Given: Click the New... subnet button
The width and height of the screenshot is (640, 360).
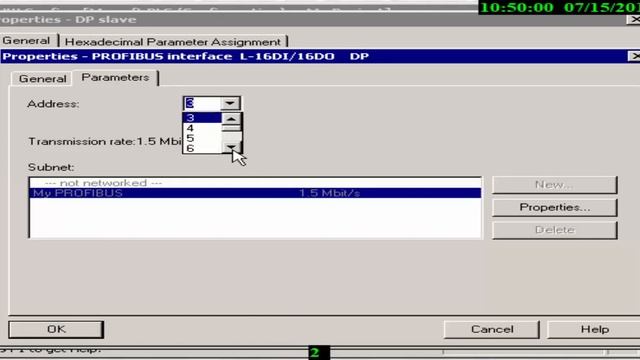Looking at the screenshot, I should click(x=555, y=185).
